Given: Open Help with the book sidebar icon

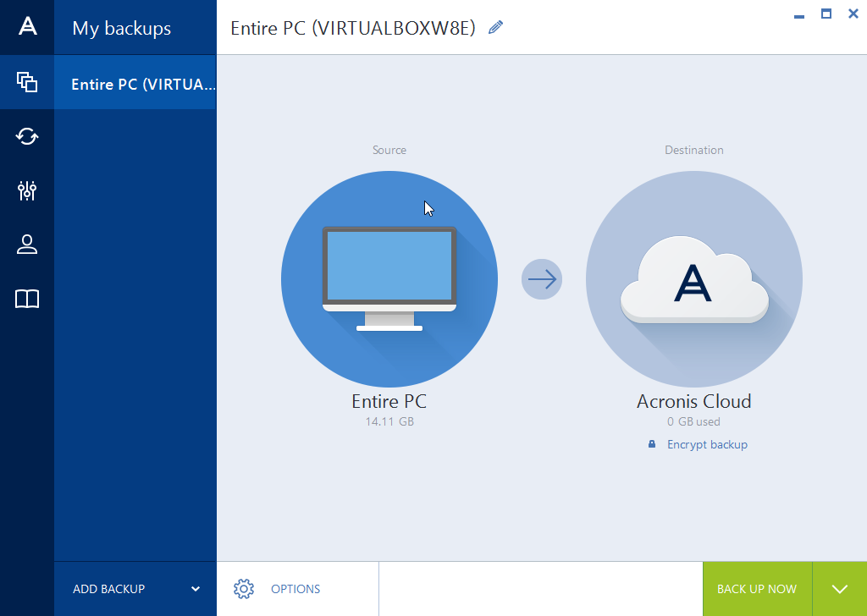Looking at the screenshot, I should tap(26, 299).
